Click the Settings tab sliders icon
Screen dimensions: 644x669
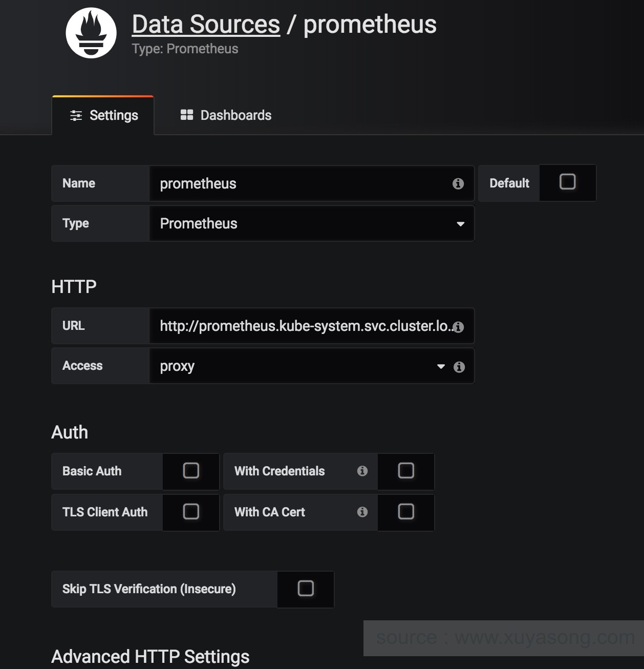pos(76,115)
